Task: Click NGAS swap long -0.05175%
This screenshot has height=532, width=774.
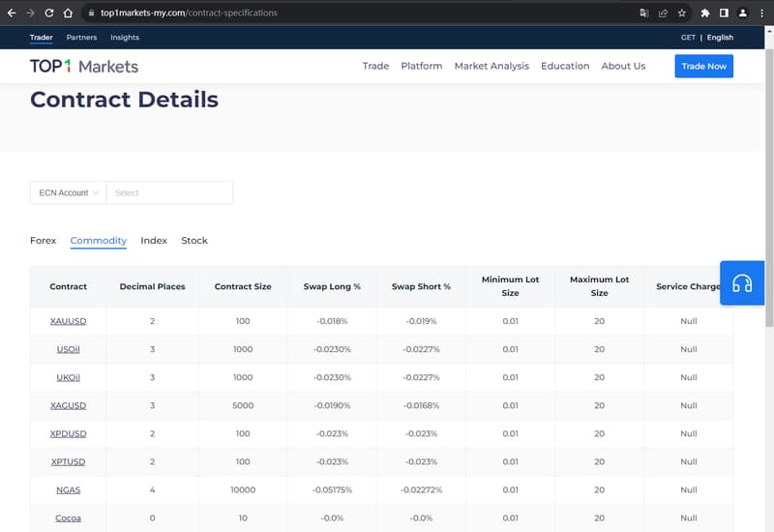Action: (x=332, y=490)
